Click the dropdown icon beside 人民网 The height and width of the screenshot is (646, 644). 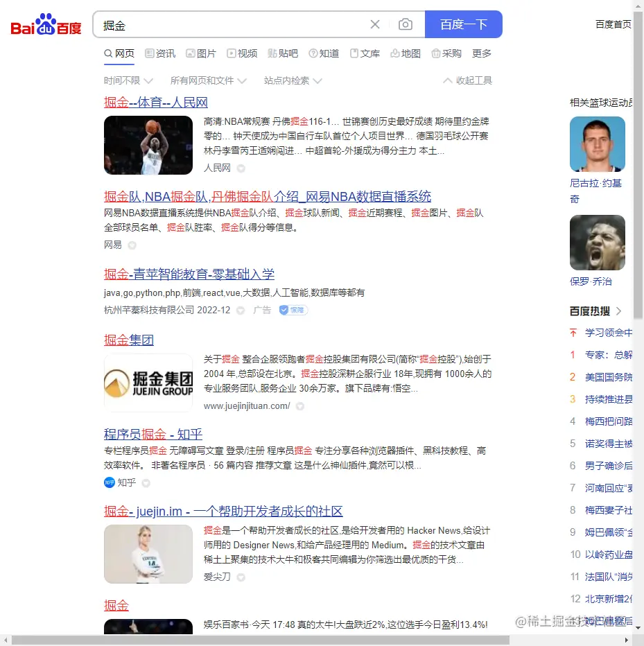pos(241,168)
